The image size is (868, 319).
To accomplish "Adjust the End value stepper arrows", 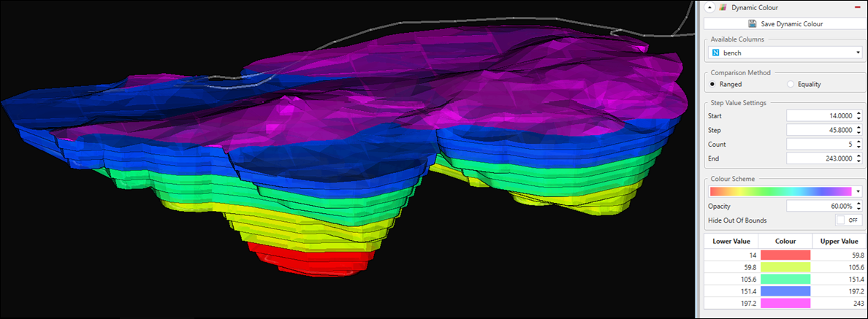I will [859, 158].
